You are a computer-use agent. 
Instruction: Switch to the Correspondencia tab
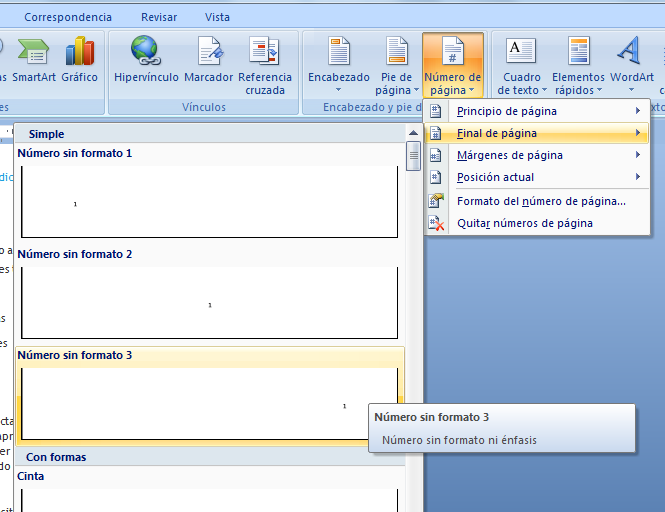point(68,17)
